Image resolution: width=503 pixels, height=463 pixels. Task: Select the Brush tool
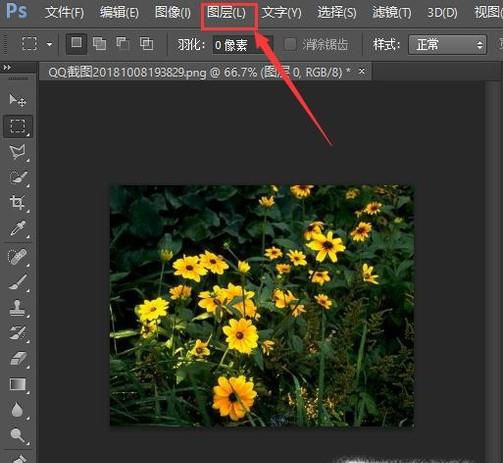[18, 282]
